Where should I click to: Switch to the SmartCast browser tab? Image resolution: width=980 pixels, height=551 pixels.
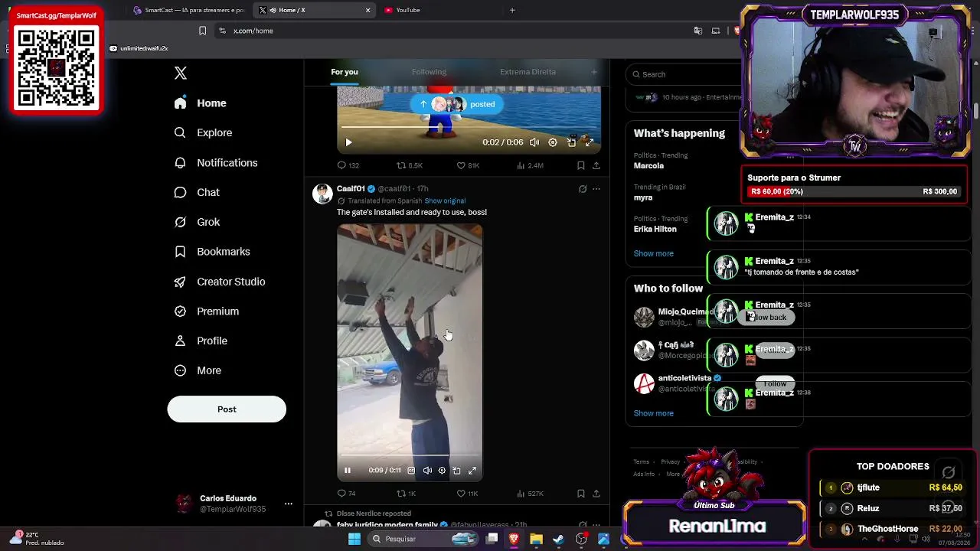[x=189, y=10]
